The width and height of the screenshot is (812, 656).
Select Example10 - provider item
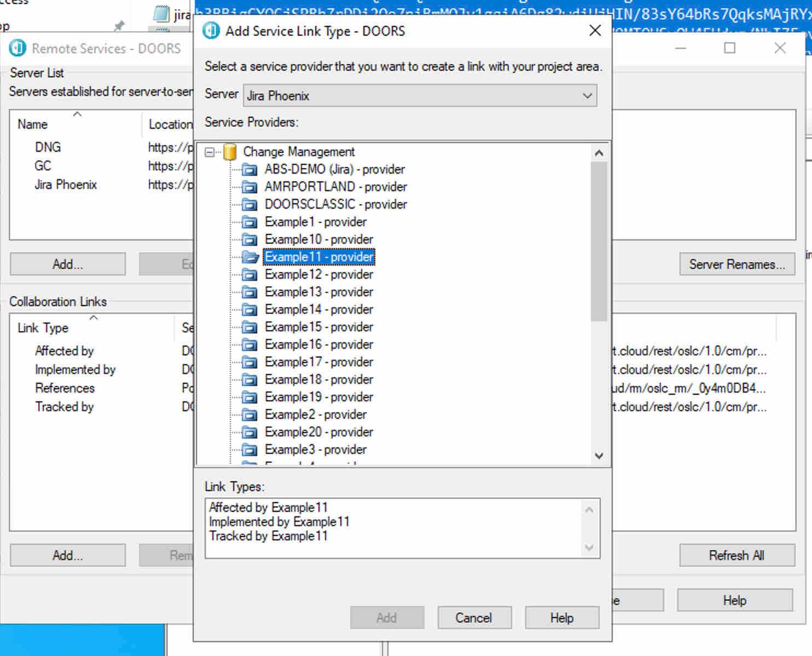(319, 239)
